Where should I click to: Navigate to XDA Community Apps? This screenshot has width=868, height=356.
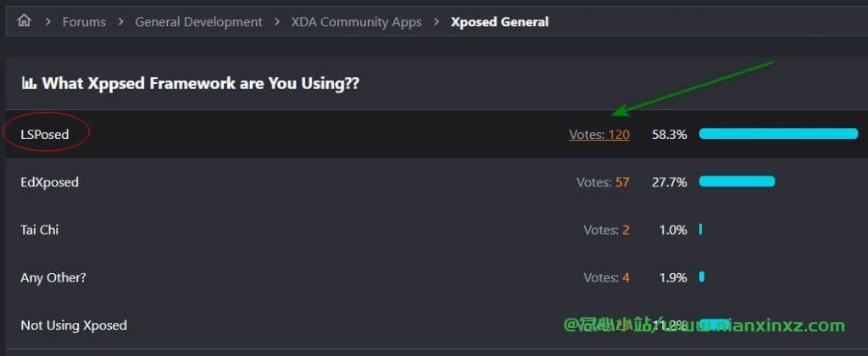point(357,21)
